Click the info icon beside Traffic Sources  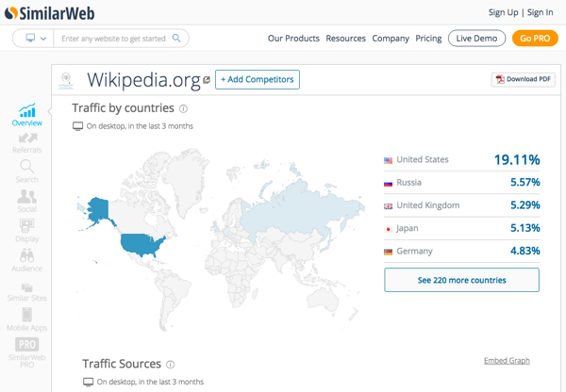coord(170,365)
